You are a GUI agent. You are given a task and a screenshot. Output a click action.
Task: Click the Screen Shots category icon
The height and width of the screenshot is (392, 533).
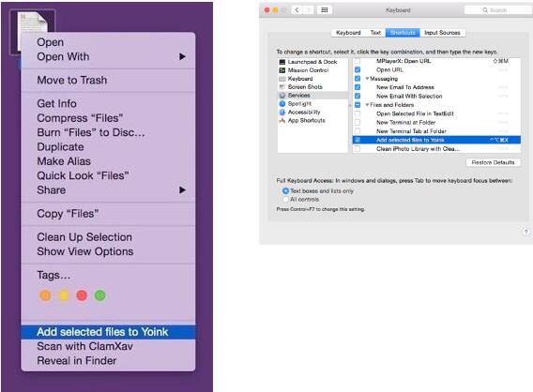coord(282,87)
